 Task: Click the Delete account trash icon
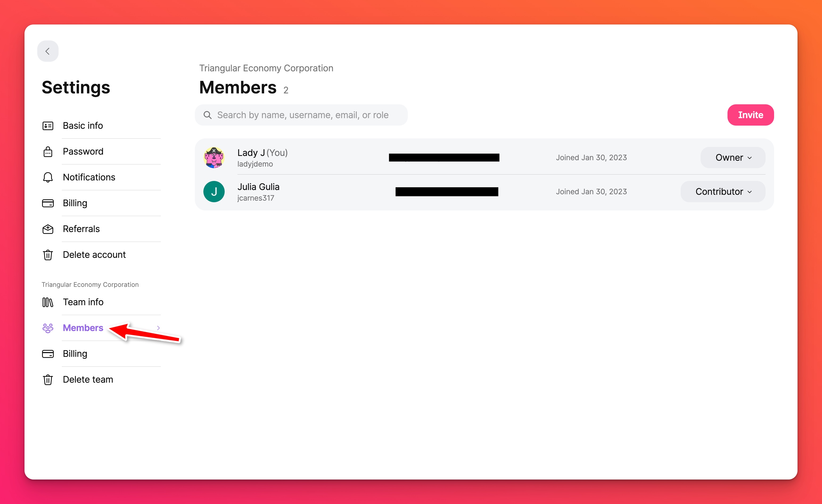coord(48,255)
